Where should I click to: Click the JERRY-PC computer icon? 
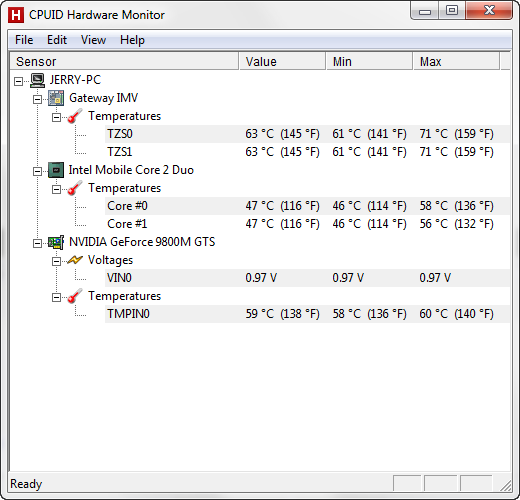[37, 80]
